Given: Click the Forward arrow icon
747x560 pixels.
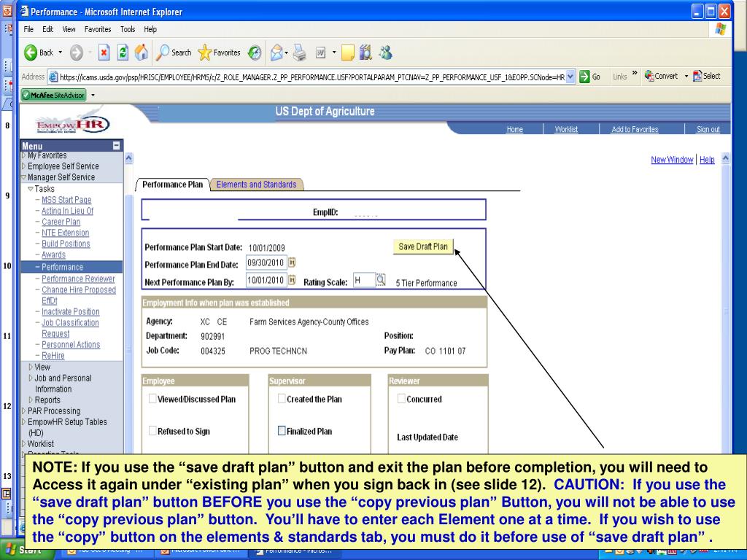Looking at the screenshot, I should tap(76, 52).
